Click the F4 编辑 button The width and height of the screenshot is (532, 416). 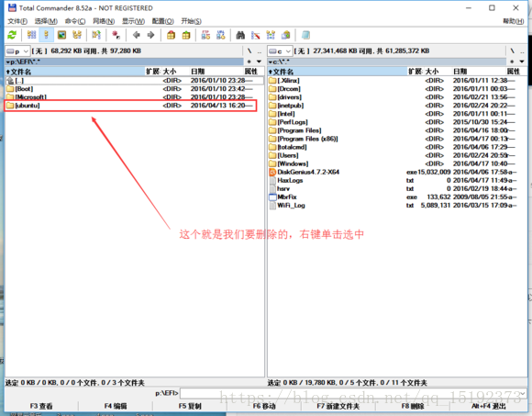click(116, 406)
